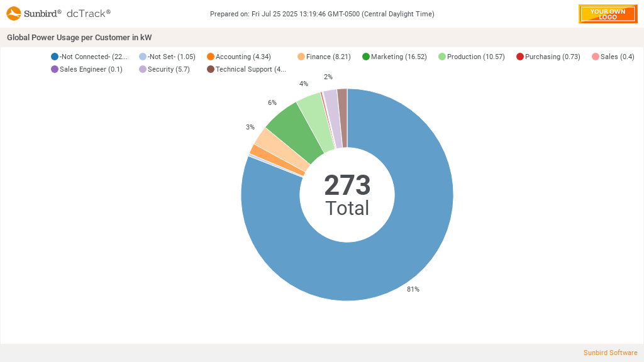Click the purple Sales Engineer legend dot
Image resolution: width=644 pixels, height=362 pixels.
pos(55,69)
